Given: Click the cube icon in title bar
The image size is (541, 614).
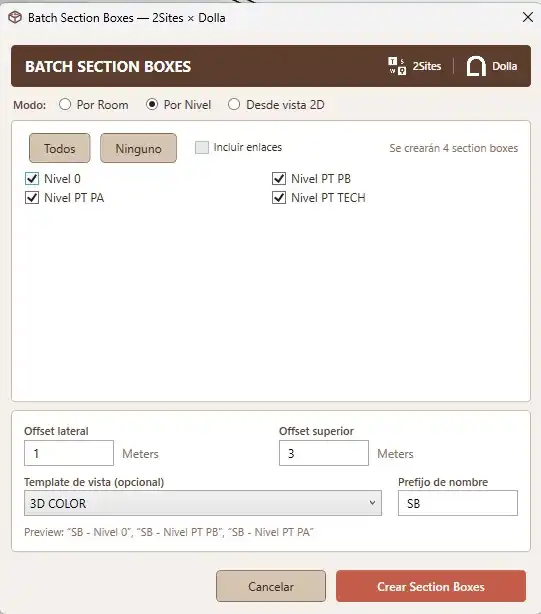Looking at the screenshot, I should point(15,18).
